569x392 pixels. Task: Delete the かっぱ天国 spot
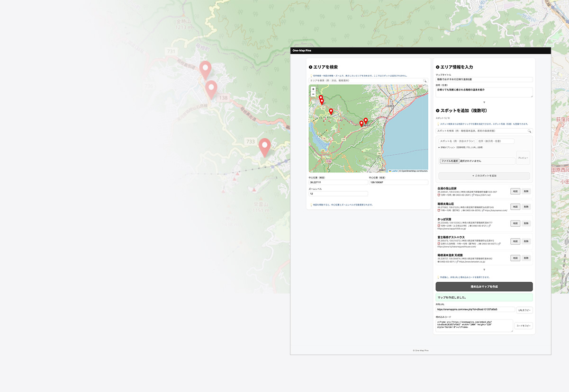coord(526,223)
